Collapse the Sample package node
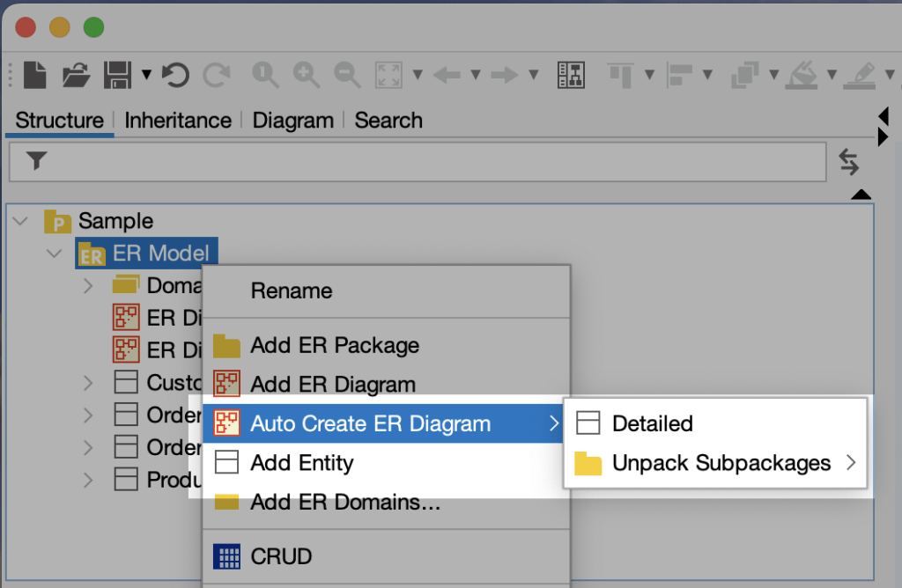The image size is (902, 588). 19,220
